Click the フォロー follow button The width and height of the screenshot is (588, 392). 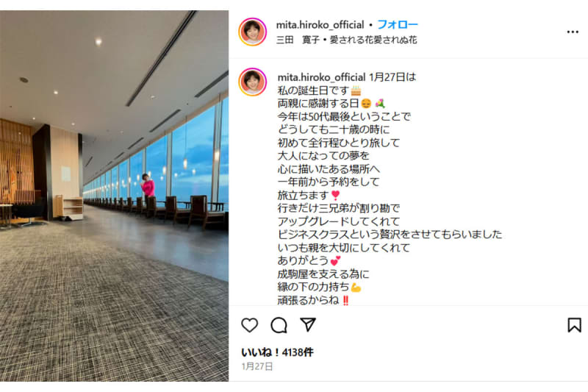(398, 25)
